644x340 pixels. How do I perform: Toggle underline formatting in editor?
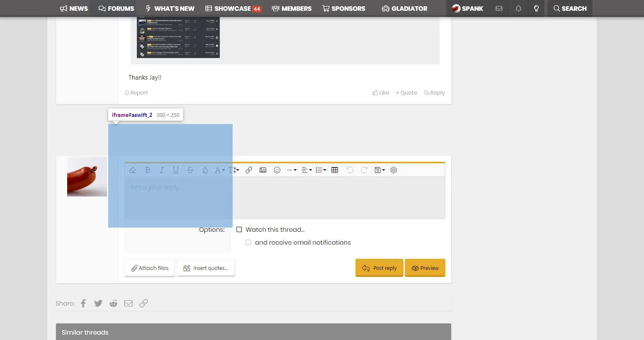[x=176, y=170]
